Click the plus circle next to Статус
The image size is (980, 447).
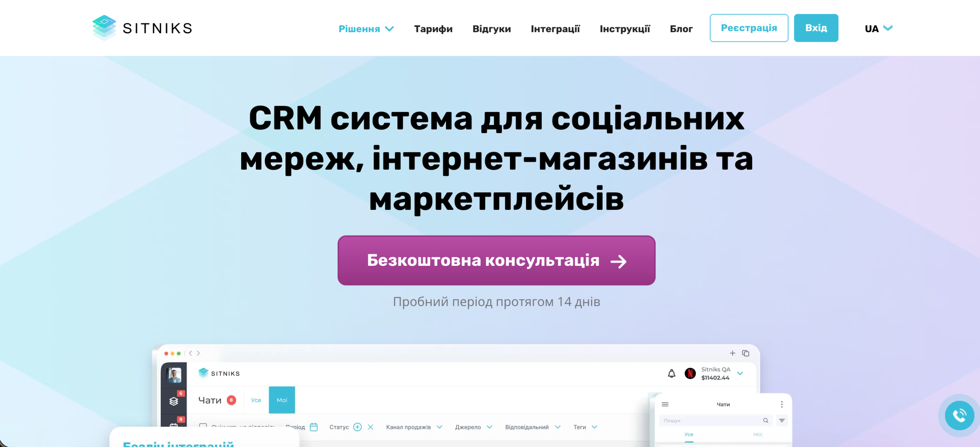[x=358, y=427]
